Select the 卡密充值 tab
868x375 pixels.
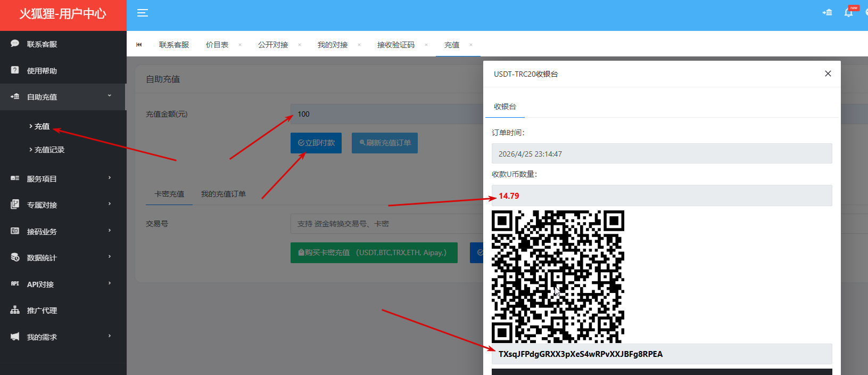[169, 194]
